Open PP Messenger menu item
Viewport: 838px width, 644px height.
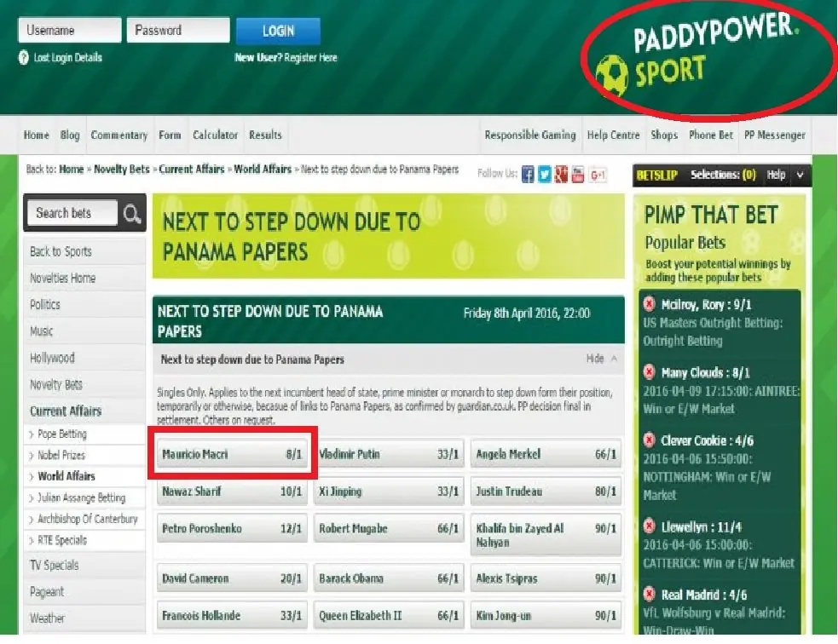point(775,135)
